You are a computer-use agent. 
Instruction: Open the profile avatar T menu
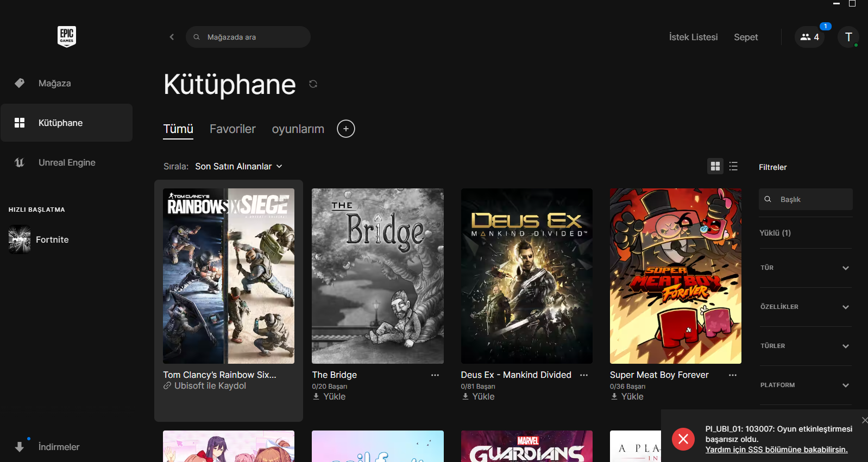click(848, 37)
